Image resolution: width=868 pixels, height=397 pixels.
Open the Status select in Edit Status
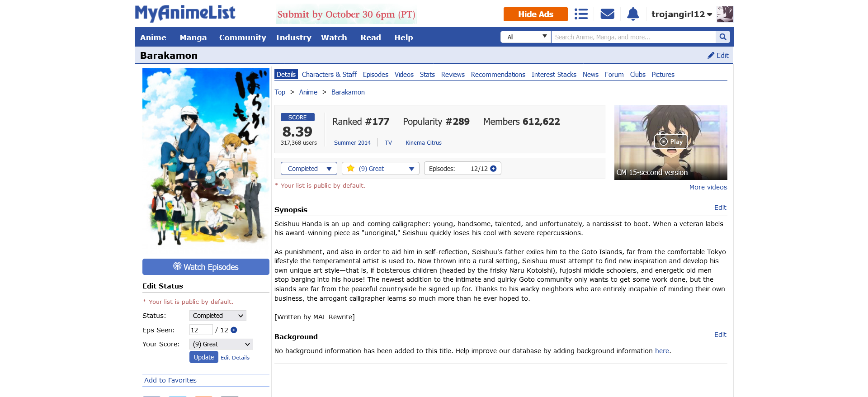click(x=217, y=316)
